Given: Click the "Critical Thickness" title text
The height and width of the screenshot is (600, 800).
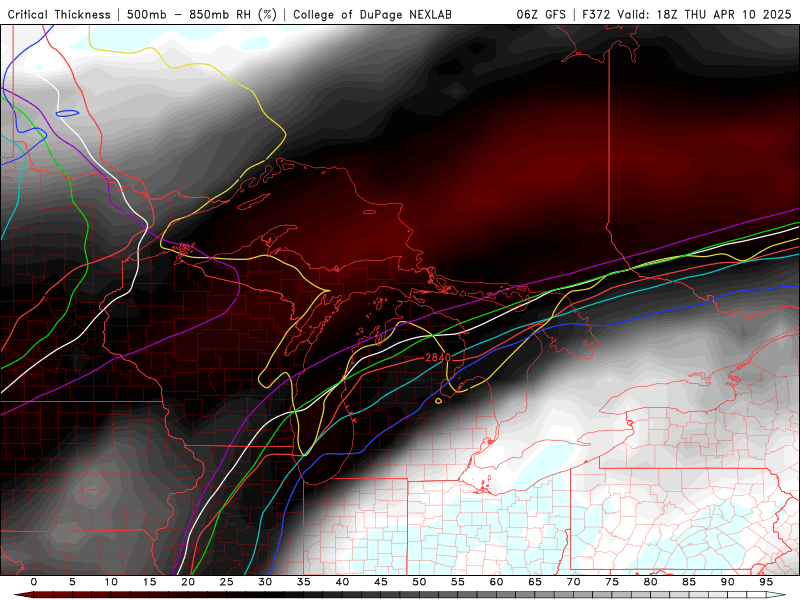Looking at the screenshot, I should click(x=59, y=15).
